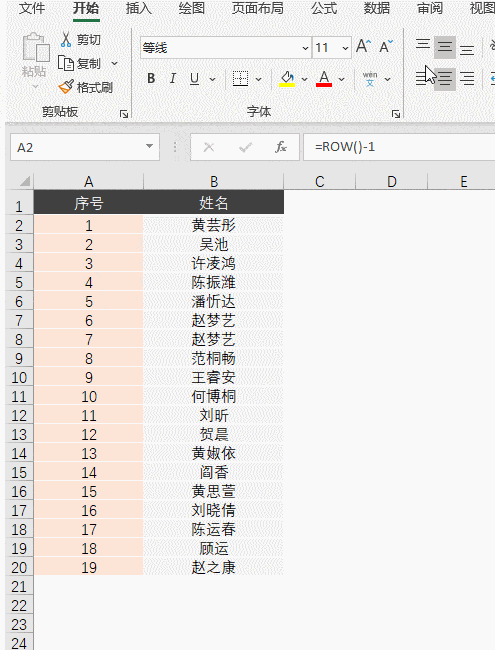Click the cell containing 阎香

coord(214,472)
